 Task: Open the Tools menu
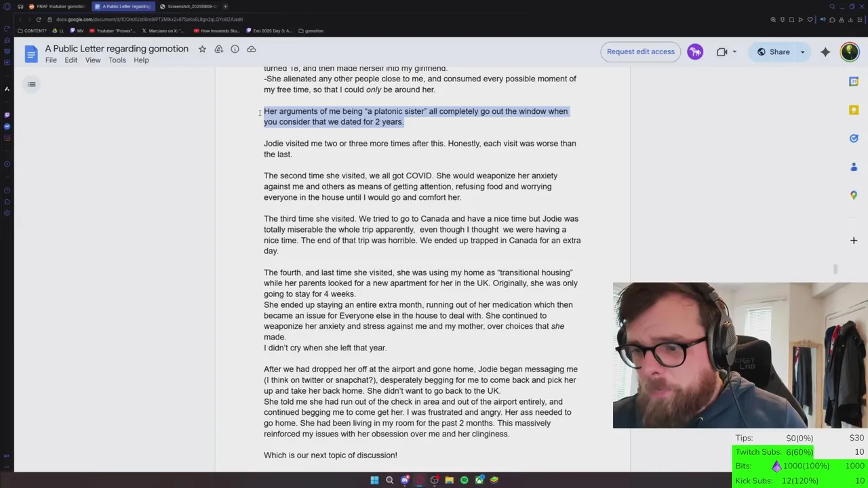click(117, 60)
